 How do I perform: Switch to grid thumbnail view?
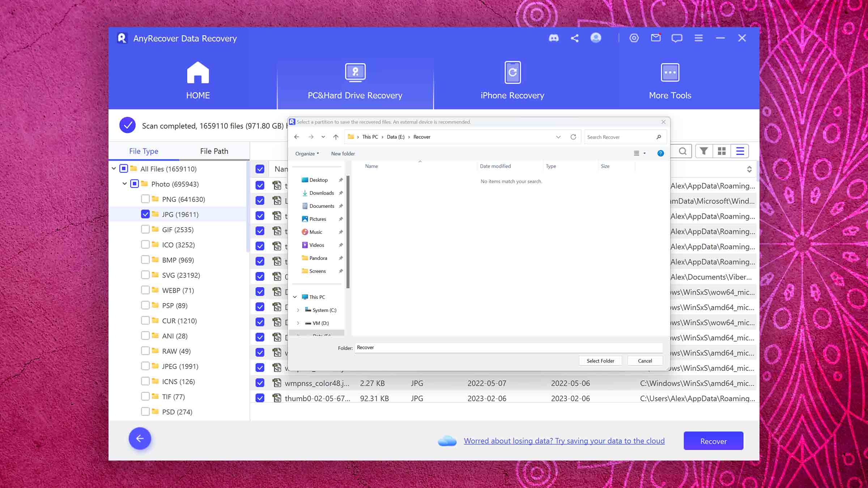722,151
